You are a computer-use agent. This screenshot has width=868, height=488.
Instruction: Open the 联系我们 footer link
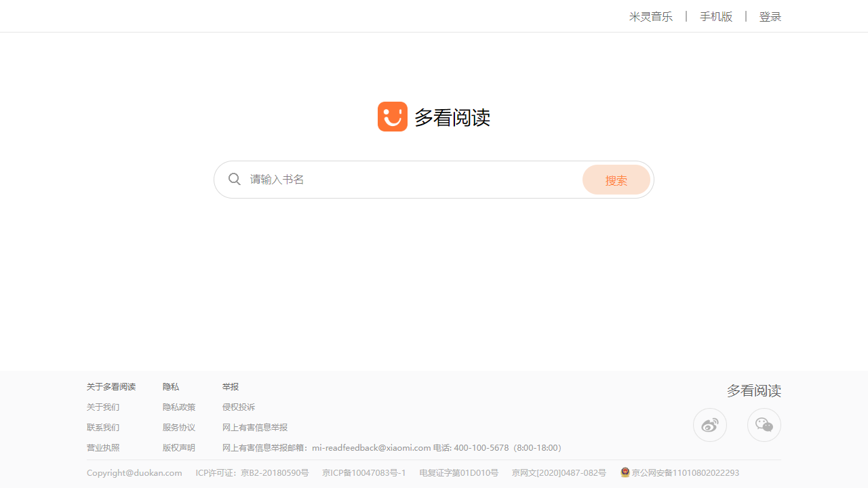(103, 428)
